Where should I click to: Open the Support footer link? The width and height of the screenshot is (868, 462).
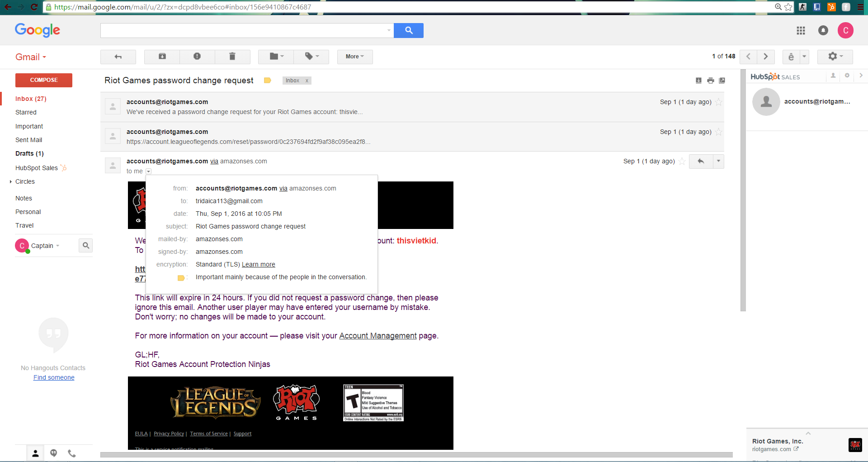coord(242,433)
